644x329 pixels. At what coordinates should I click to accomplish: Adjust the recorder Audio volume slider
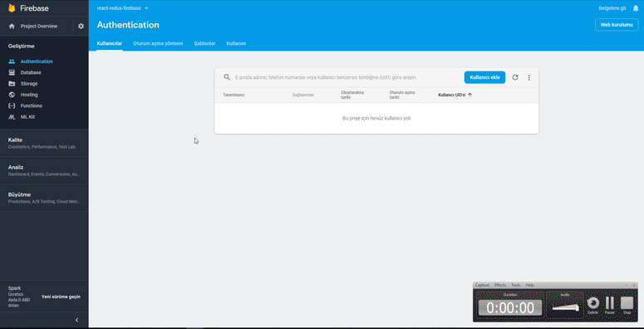pos(566,307)
